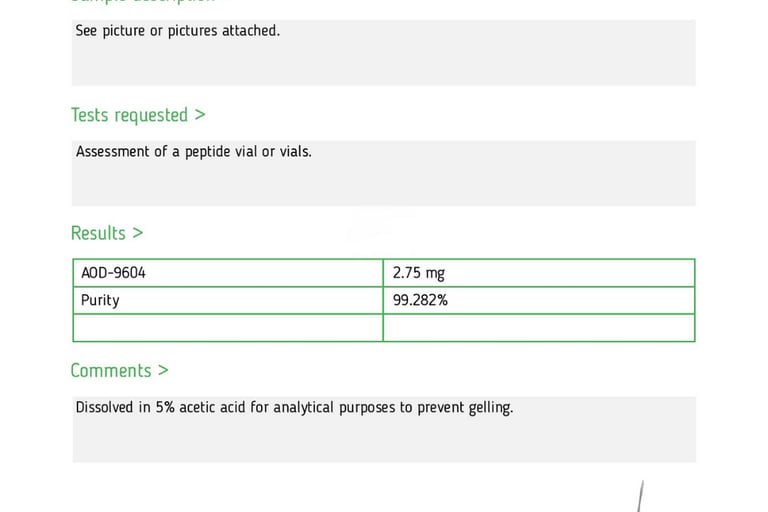Click the Results heading text
Screen dimensions: 768x512
click(98, 233)
